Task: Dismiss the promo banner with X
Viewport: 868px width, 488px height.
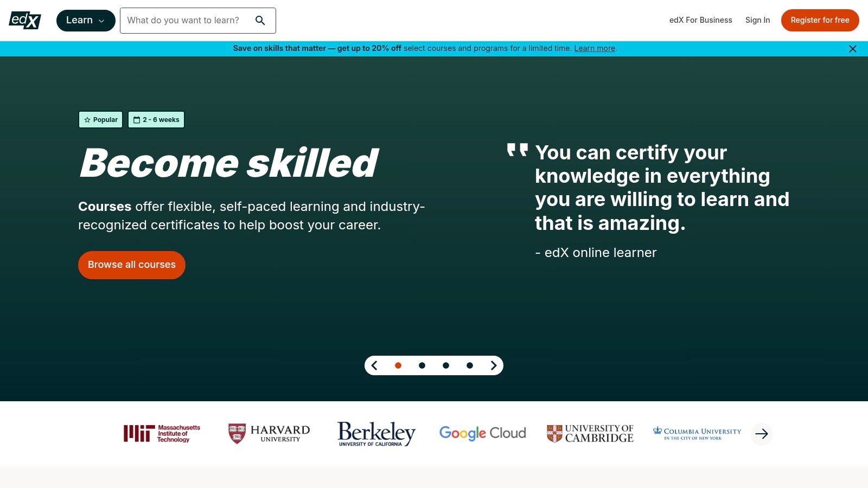Action: coord(852,49)
